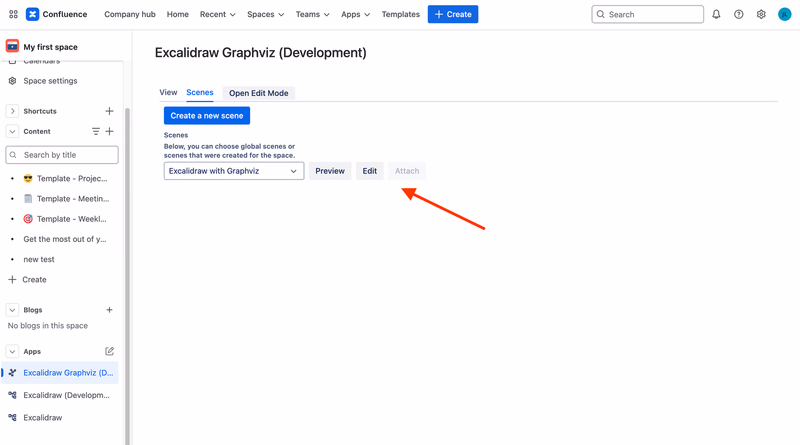This screenshot has width=800, height=445.
Task: Click the Confluence logo
Action: tap(32, 14)
